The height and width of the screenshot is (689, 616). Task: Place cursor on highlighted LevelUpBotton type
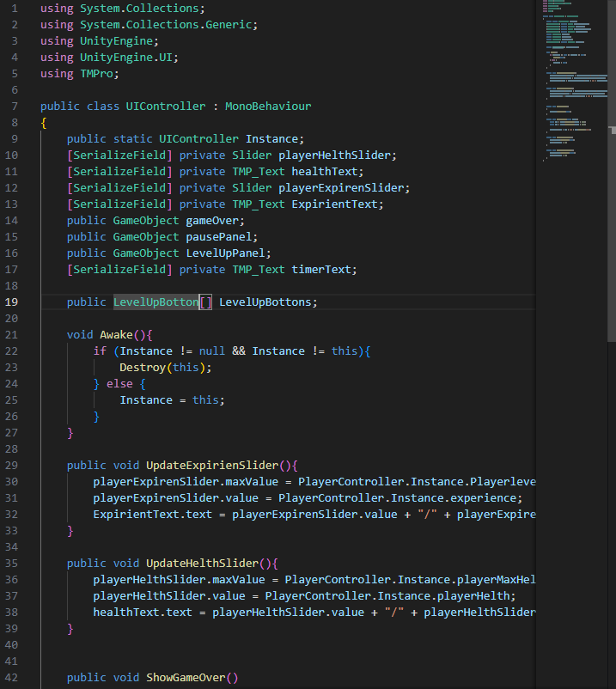[156, 302]
